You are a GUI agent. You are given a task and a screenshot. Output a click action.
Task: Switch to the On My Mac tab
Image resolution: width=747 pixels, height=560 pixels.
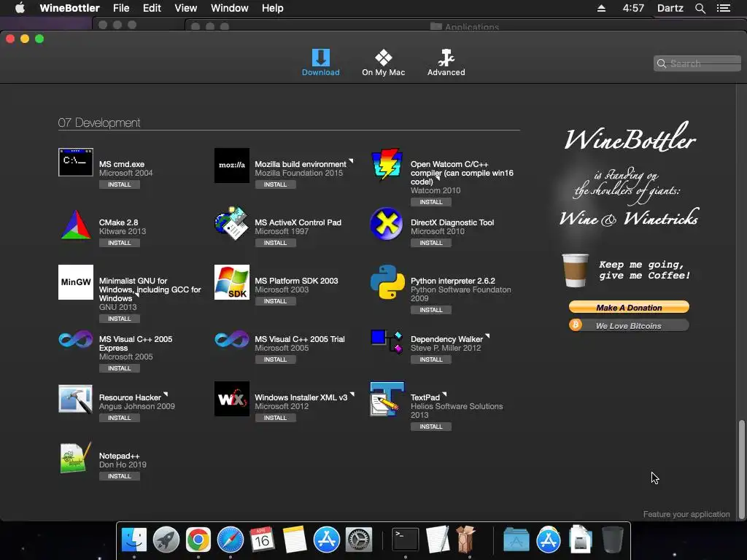(384, 63)
